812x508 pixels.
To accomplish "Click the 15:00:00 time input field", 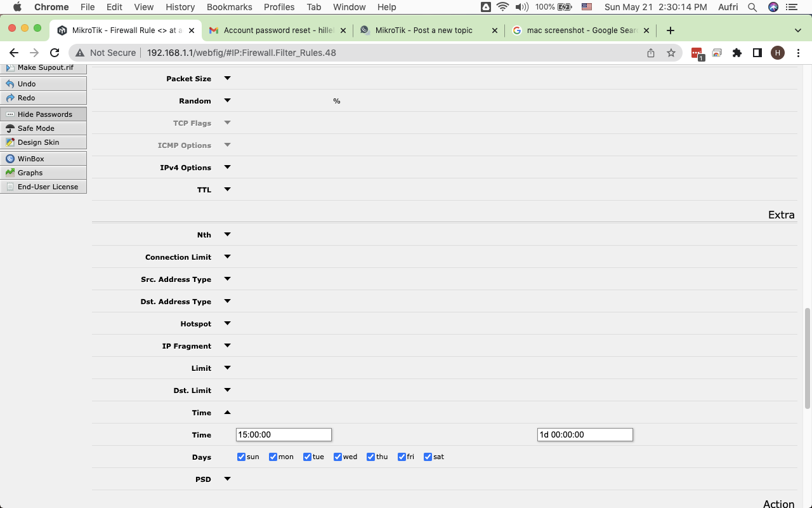I will (284, 435).
